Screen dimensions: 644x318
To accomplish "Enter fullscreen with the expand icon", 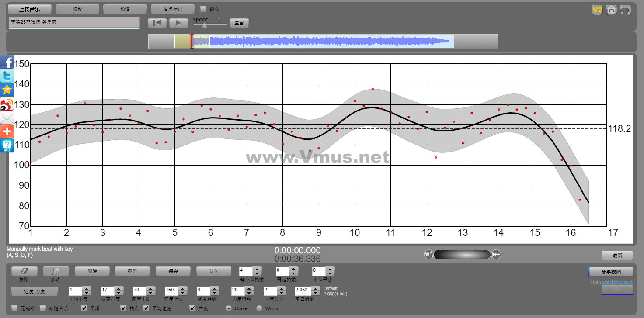I will tap(625, 10).
